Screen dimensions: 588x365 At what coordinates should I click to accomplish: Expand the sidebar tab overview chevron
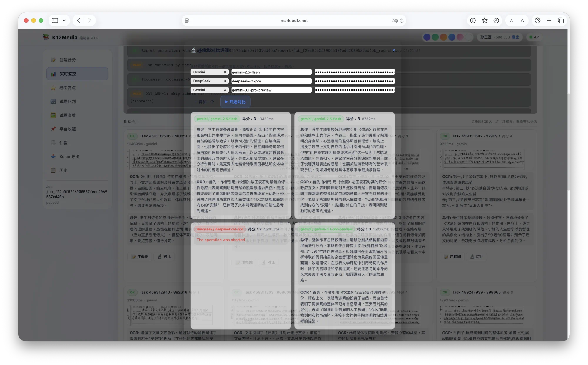pyautogui.click(x=64, y=20)
